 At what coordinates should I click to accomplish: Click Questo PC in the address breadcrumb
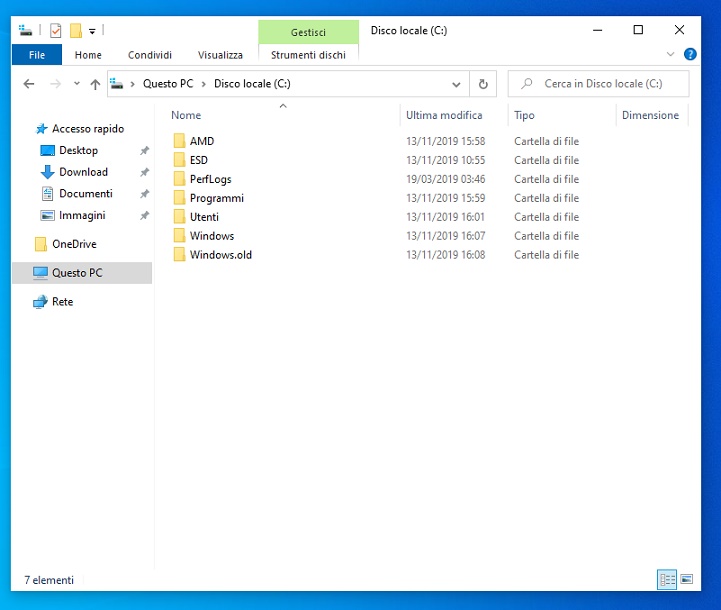pyautogui.click(x=168, y=84)
